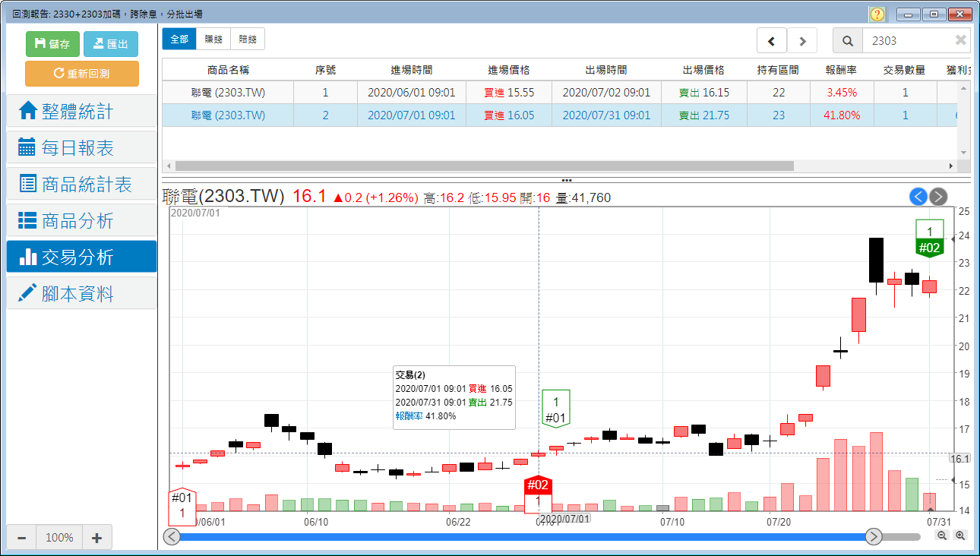
Task: Open the 整體統計 overall statistics page
Action: click(x=81, y=112)
